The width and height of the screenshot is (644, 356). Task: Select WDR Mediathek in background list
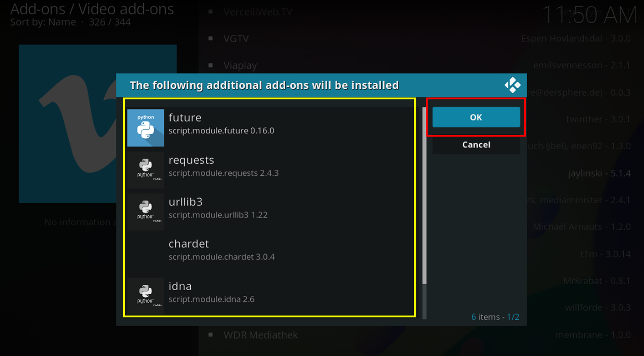[x=260, y=335]
